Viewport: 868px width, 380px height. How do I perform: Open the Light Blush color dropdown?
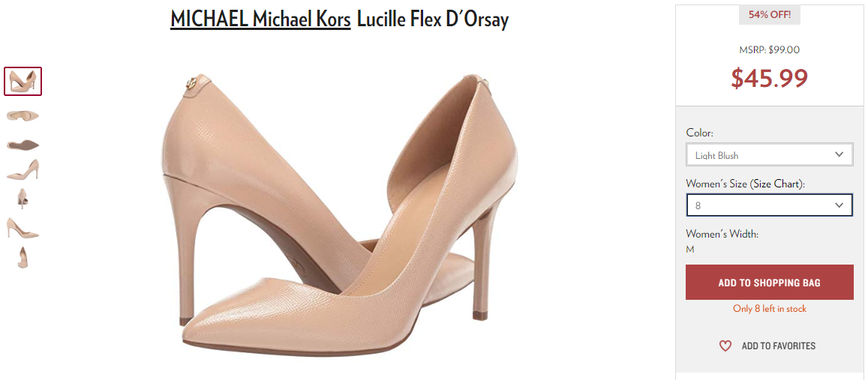[x=770, y=155]
